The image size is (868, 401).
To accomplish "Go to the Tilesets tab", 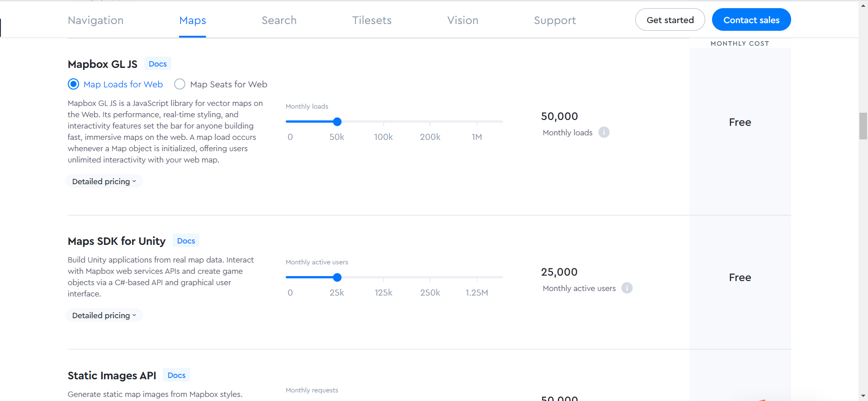I will click(372, 20).
